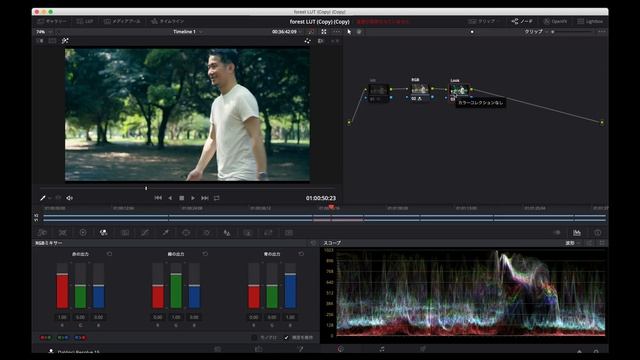
Task: Adjust node graph zoom slider
Action: [x=571, y=31]
